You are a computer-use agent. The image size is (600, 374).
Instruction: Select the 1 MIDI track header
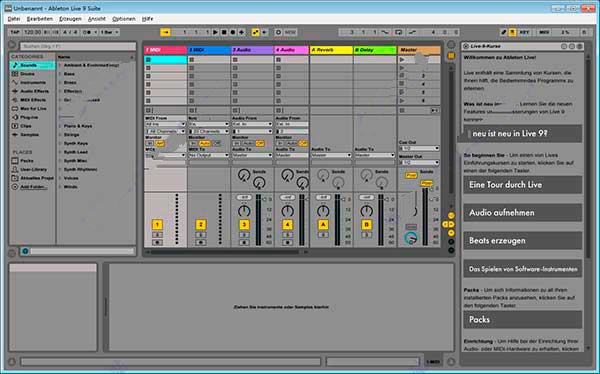pyautogui.click(x=165, y=50)
